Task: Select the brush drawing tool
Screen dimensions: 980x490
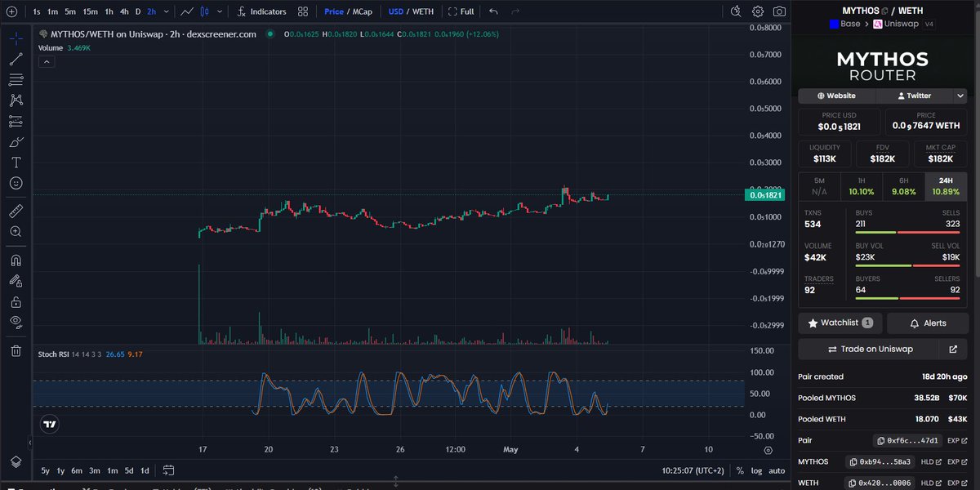Action: [16, 142]
